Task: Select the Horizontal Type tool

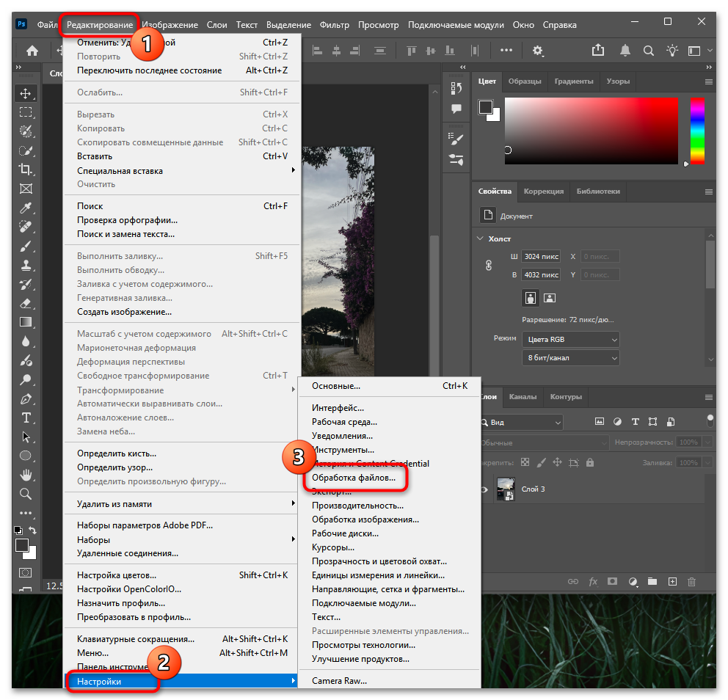Action: tap(26, 418)
